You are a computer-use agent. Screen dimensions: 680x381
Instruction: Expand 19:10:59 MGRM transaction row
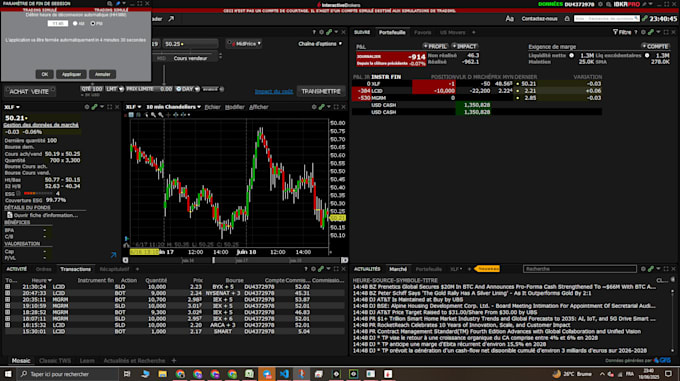pos(7,306)
